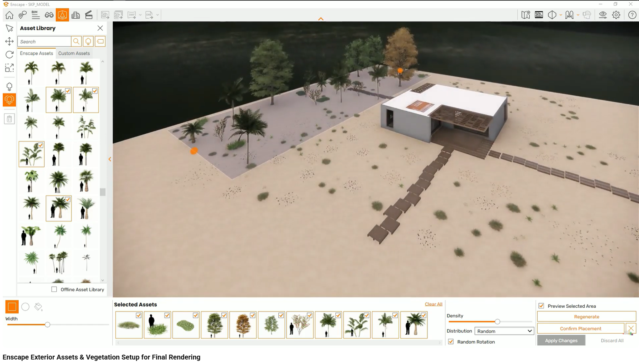The width and height of the screenshot is (639, 364).
Task: Open the Distribution dropdown set to Random
Action: tap(504, 331)
